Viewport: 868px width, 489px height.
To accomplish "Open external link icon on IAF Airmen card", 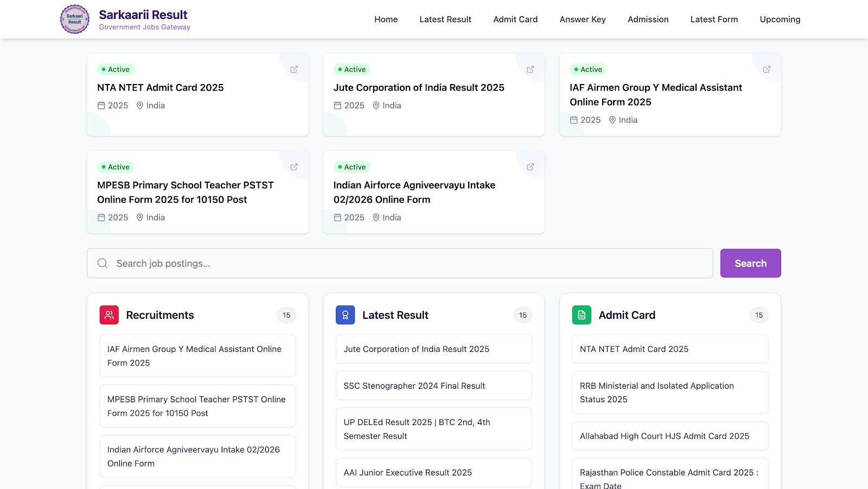I will pos(767,69).
